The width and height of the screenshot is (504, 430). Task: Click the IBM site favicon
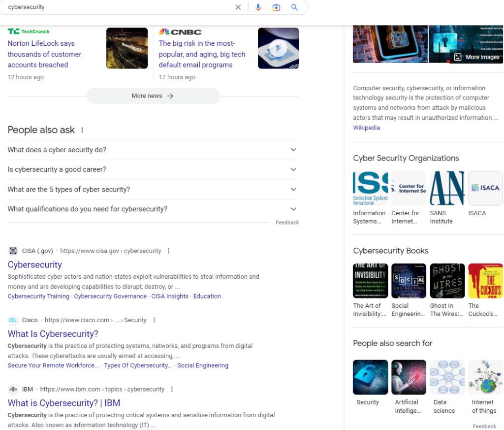(x=13, y=389)
